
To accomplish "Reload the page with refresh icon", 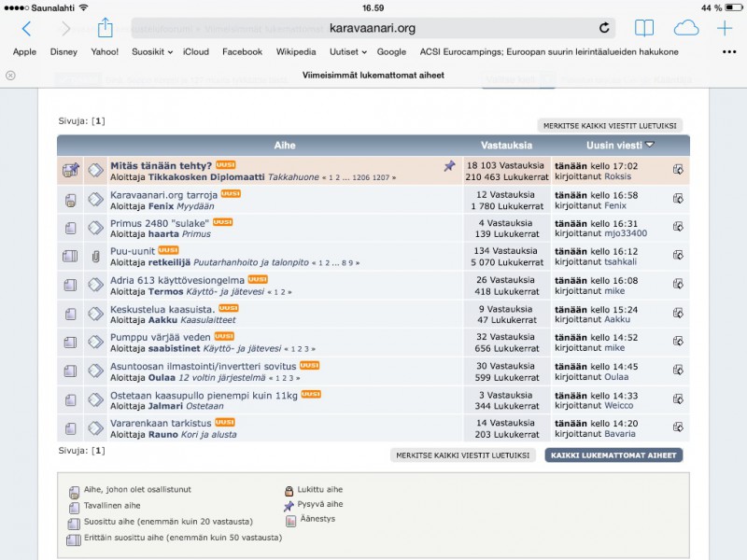I will (x=604, y=28).
